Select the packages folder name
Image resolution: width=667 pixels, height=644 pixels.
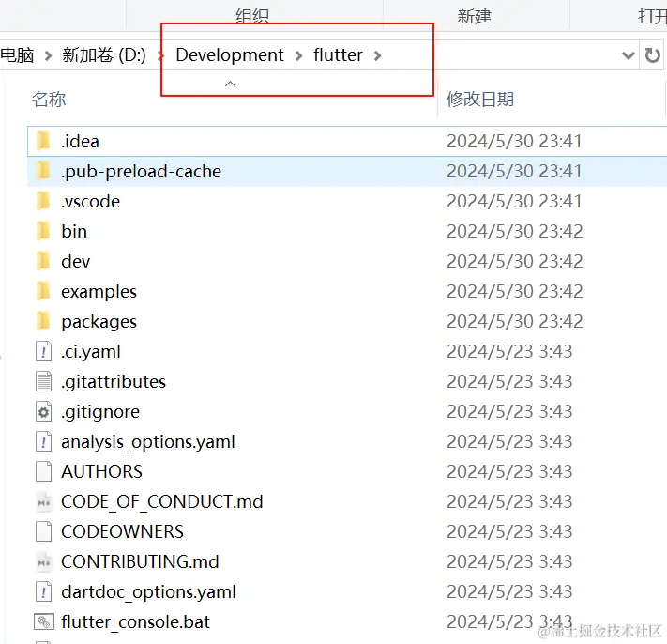click(99, 322)
